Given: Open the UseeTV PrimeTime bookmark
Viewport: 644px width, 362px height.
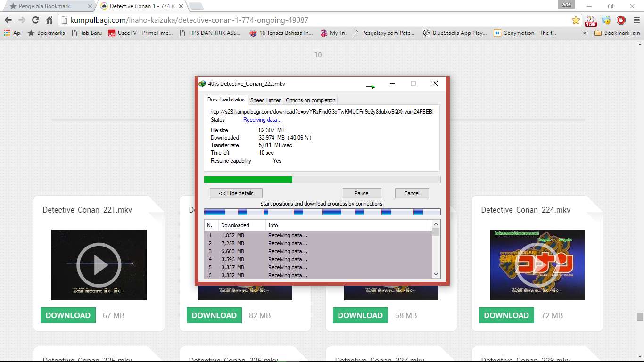Looking at the screenshot, I should click(140, 33).
